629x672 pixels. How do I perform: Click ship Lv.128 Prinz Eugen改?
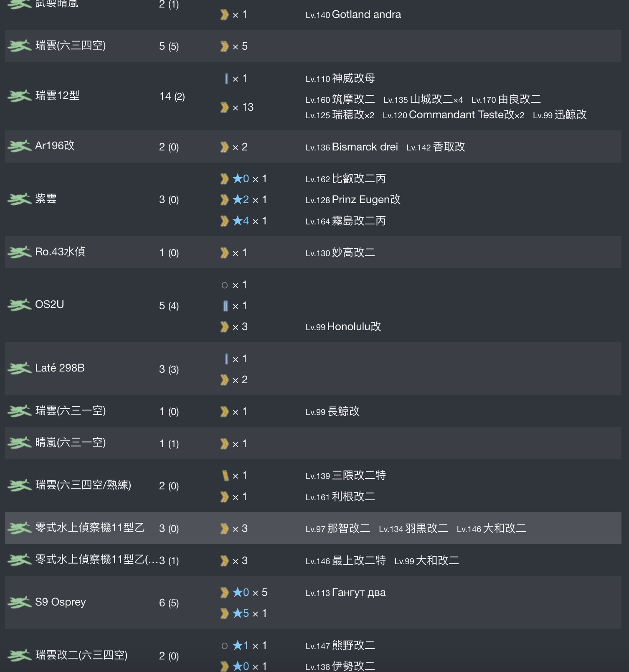pyautogui.click(x=353, y=200)
